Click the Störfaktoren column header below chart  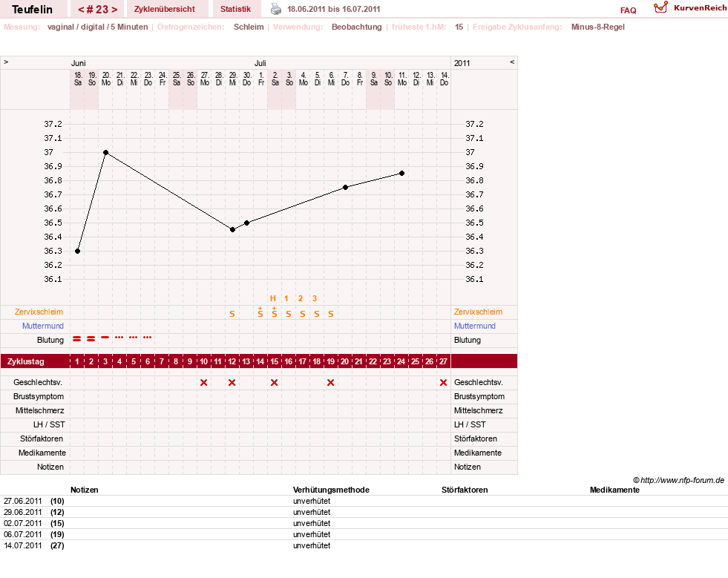coord(465,490)
